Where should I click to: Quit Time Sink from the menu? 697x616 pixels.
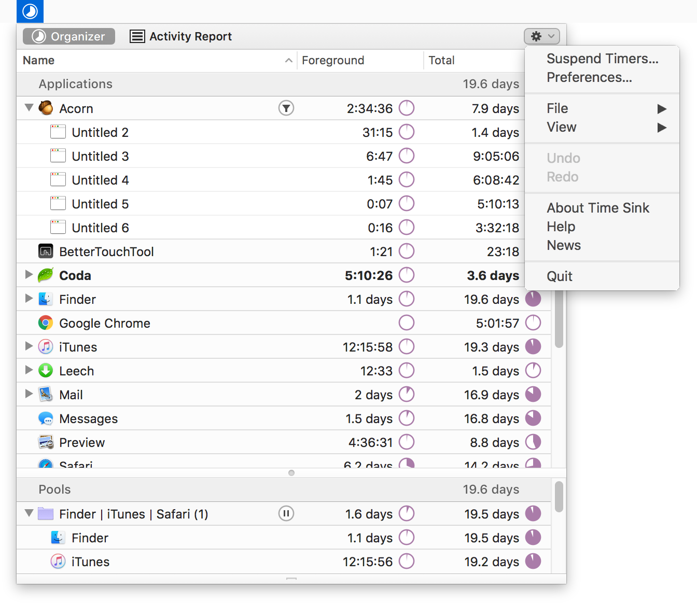[x=602, y=276]
